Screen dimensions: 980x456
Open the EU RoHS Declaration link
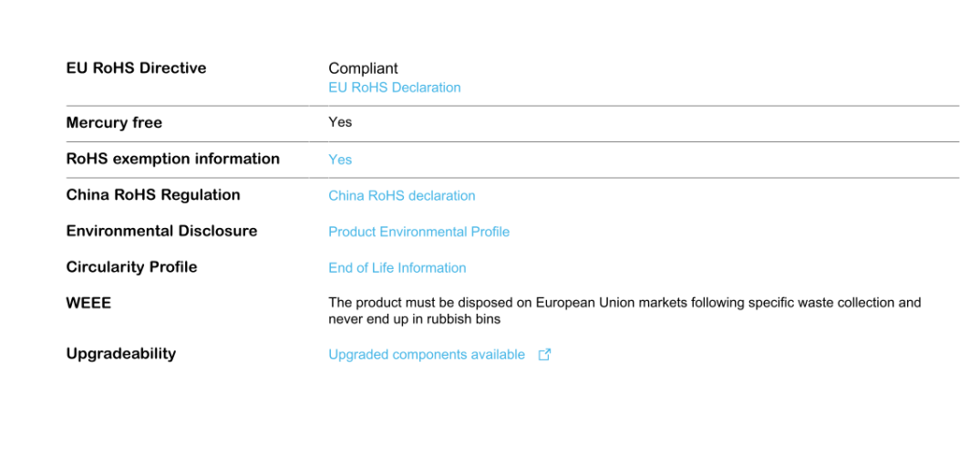click(x=394, y=88)
